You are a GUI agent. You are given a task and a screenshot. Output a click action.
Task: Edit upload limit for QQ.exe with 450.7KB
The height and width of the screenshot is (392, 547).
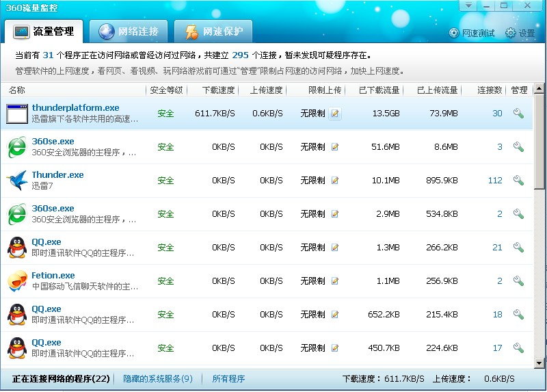pyautogui.click(x=335, y=348)
